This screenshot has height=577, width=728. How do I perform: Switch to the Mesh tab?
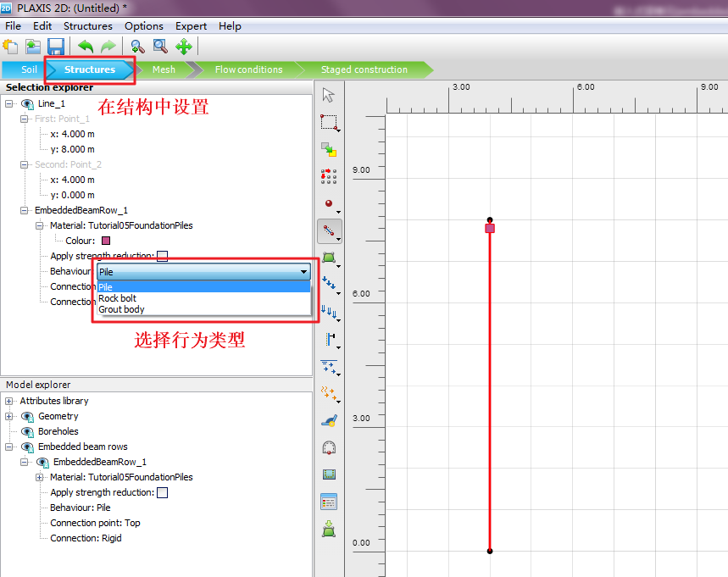coord(164,69)
